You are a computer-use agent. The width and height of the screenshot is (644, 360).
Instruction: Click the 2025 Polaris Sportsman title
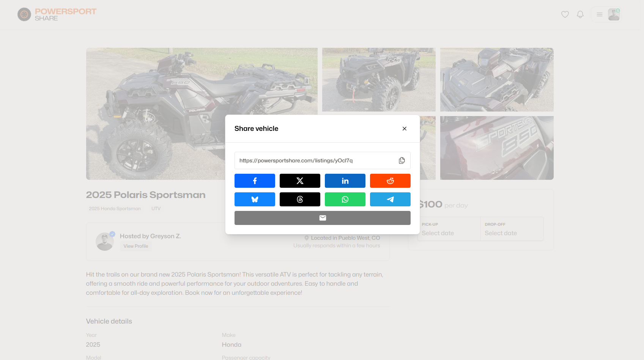[146, 195]
